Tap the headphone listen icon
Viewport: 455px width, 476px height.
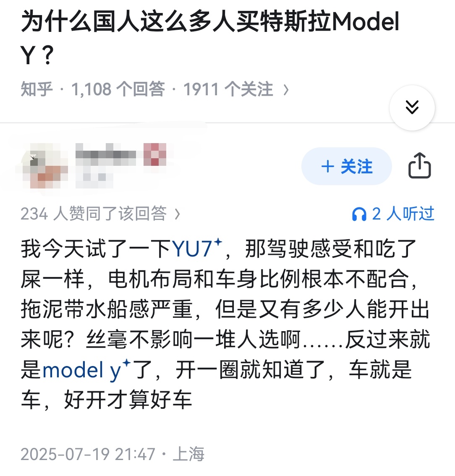tap(359, 214)
